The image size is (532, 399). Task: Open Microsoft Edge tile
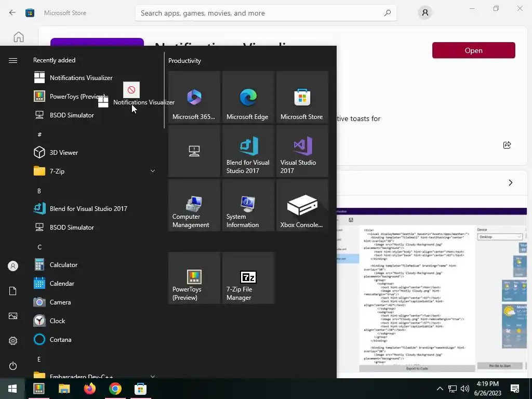(x=248, y=97)
